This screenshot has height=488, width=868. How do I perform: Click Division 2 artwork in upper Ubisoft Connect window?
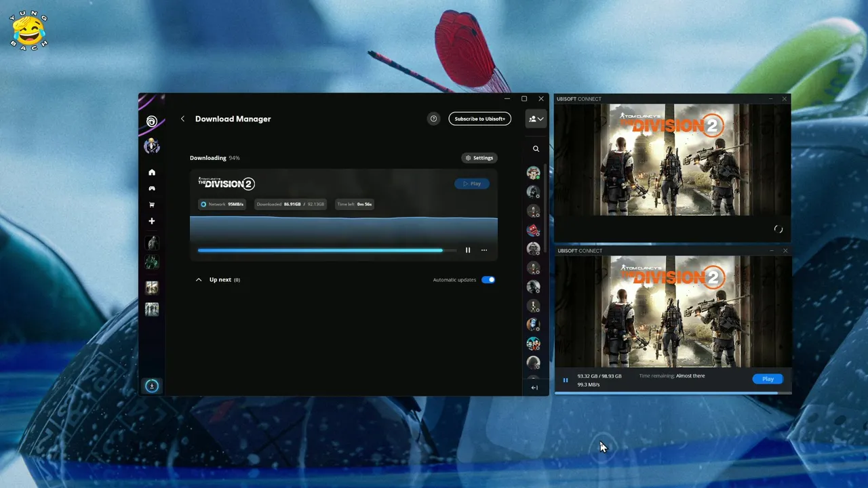pyautogui.click(x=673, y=160)
